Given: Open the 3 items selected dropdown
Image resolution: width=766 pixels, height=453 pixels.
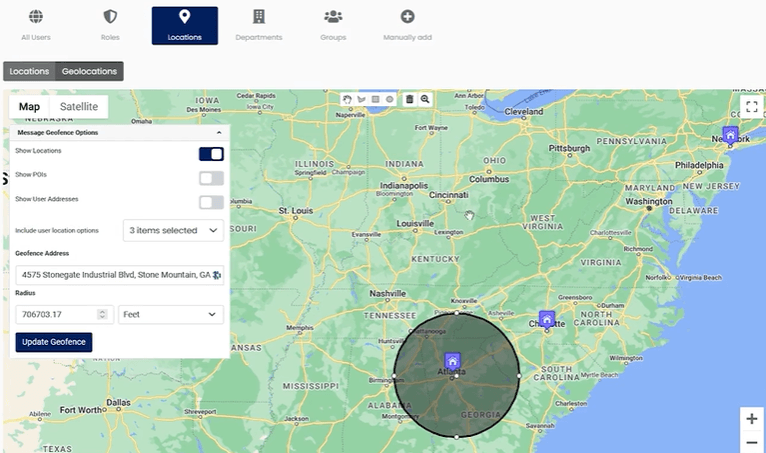Looking at the screenshot, I should pos(173,230).
